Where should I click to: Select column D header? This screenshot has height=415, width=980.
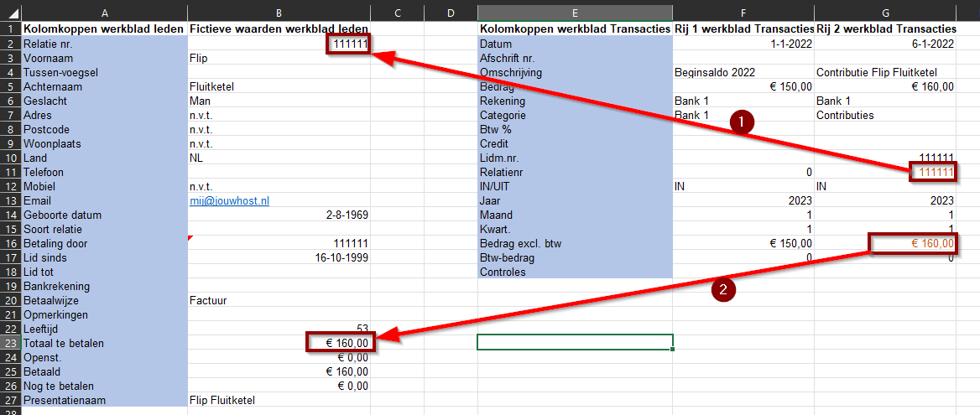450,13
